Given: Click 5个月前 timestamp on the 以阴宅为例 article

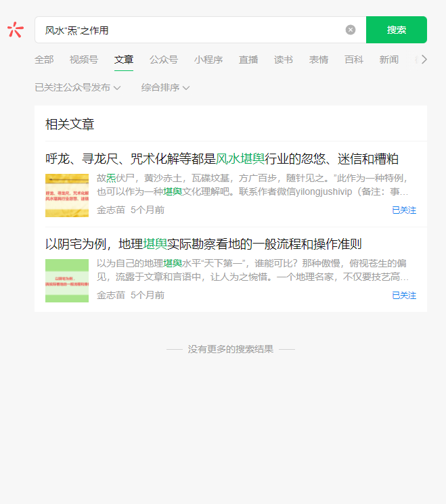Looking at the screenshot, I should point(148,295).
